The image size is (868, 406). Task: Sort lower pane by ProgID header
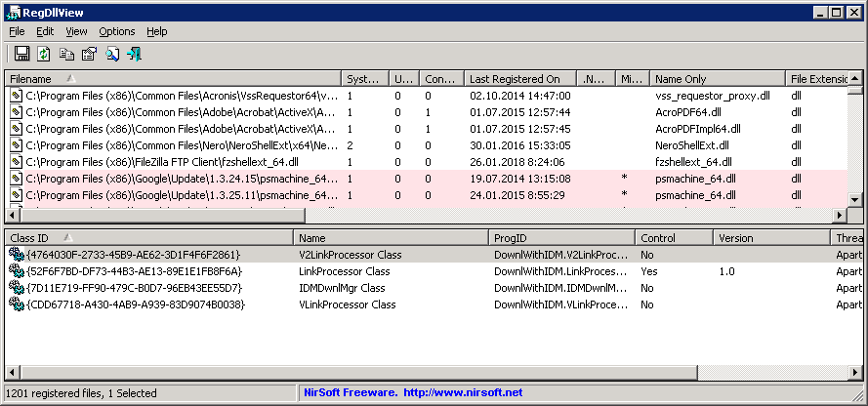(511, 238)
